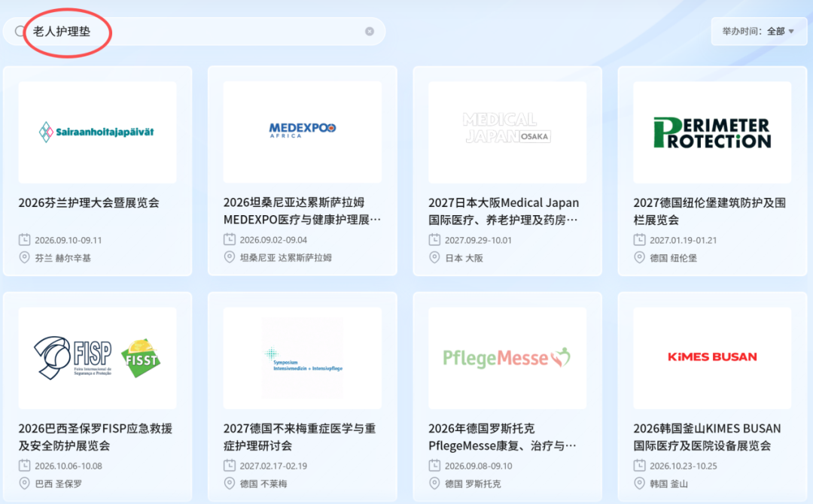The image size is (813, 504).
Task: Open the FISP FISST logo thumbnail
Action: tap(97, 358)
